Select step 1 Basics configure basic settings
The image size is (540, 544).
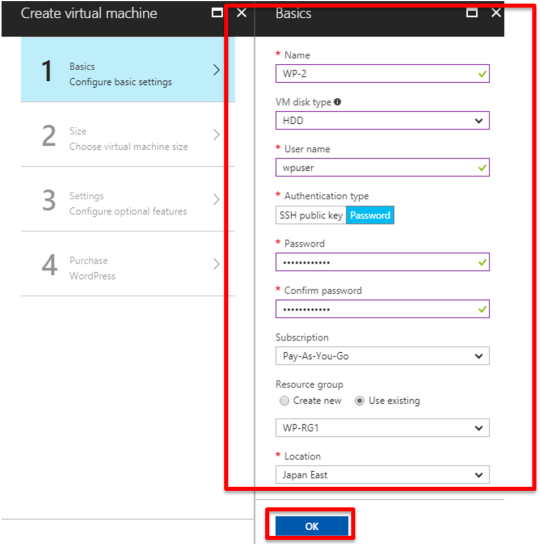[128, 69]
